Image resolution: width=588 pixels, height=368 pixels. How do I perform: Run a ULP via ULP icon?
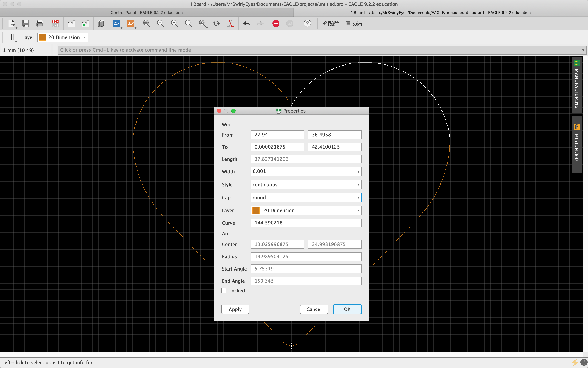point(130,23)
